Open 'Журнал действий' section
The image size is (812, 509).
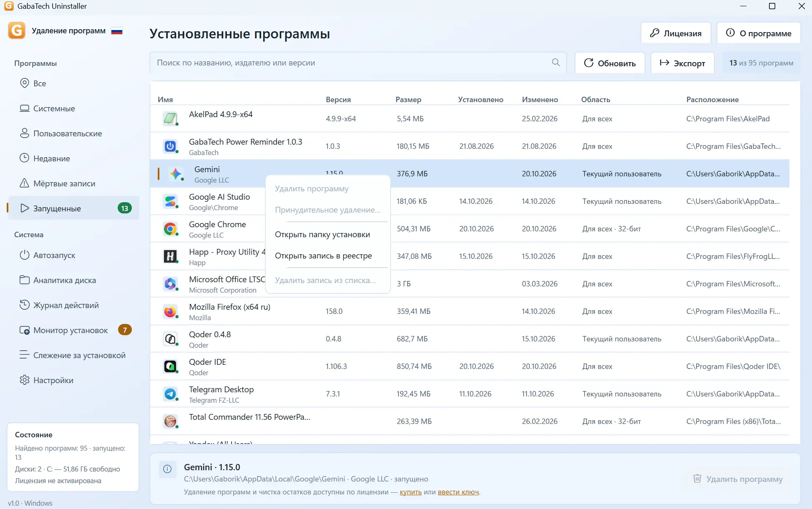point(74,305)
